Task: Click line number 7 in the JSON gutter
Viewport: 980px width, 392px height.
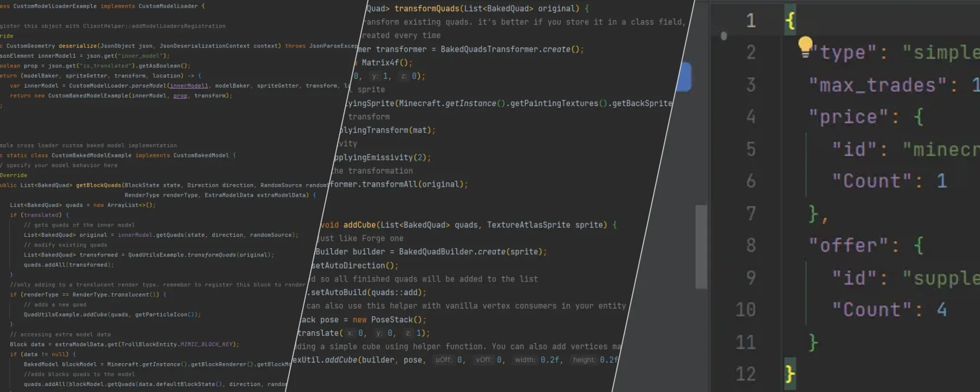Action: point(751,213)
